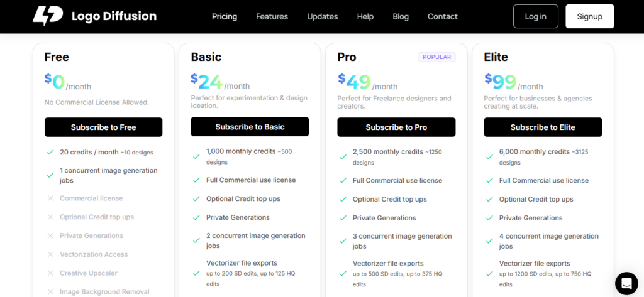Click the X icon beside Commercial license
Viewport: 644px width, 297px height.
[x=50, y=198]
